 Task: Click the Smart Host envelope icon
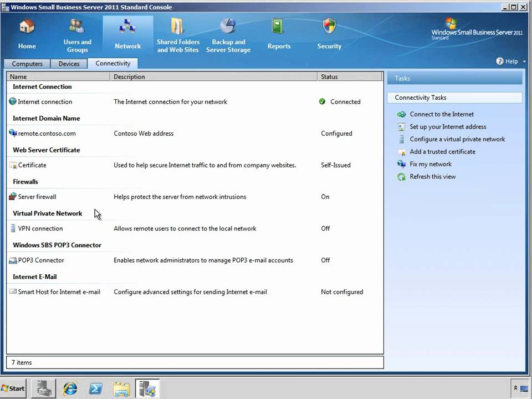[x=13, y=291]
